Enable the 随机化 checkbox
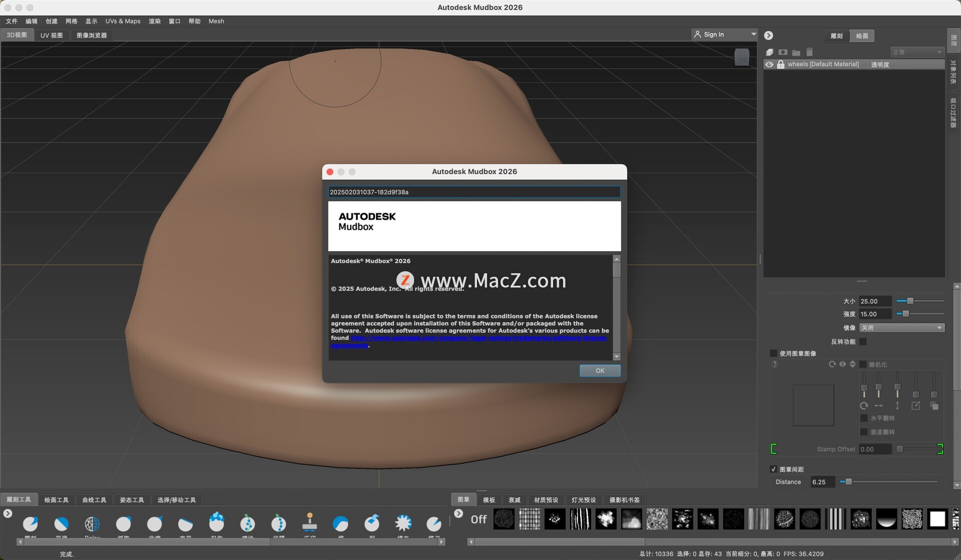This screenshot has height=560, width=961. (x=863, y=365)
